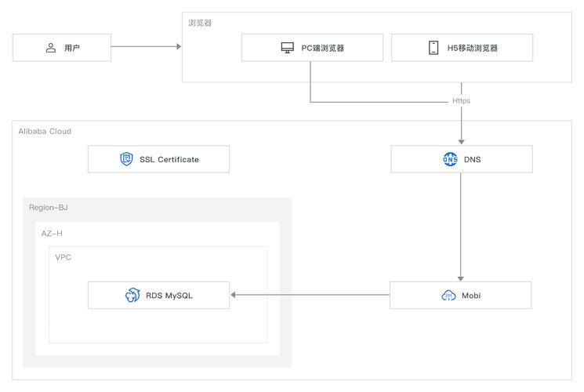The width and height of the screenshot is (584, 392).
Task: Select the Mobi text label
Action: (472, 296)
